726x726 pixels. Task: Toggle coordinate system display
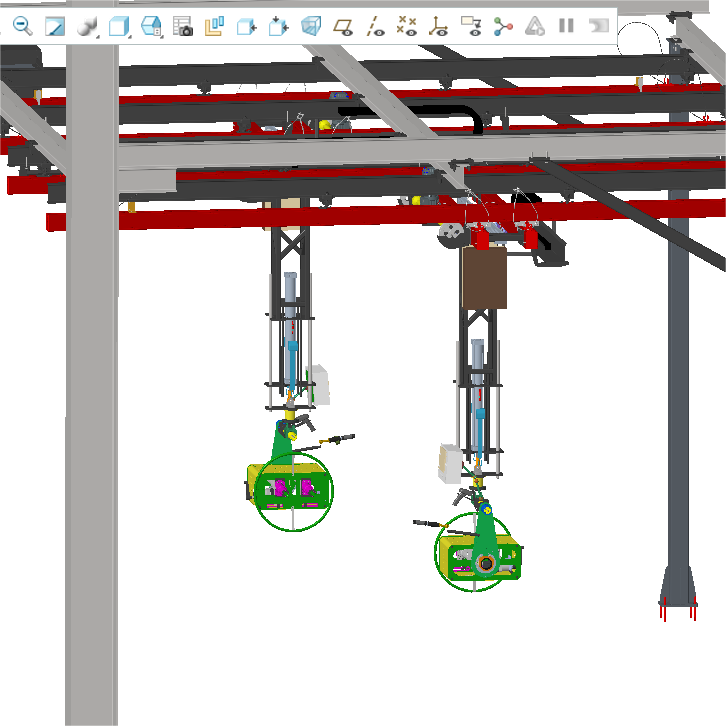point(438,27)
